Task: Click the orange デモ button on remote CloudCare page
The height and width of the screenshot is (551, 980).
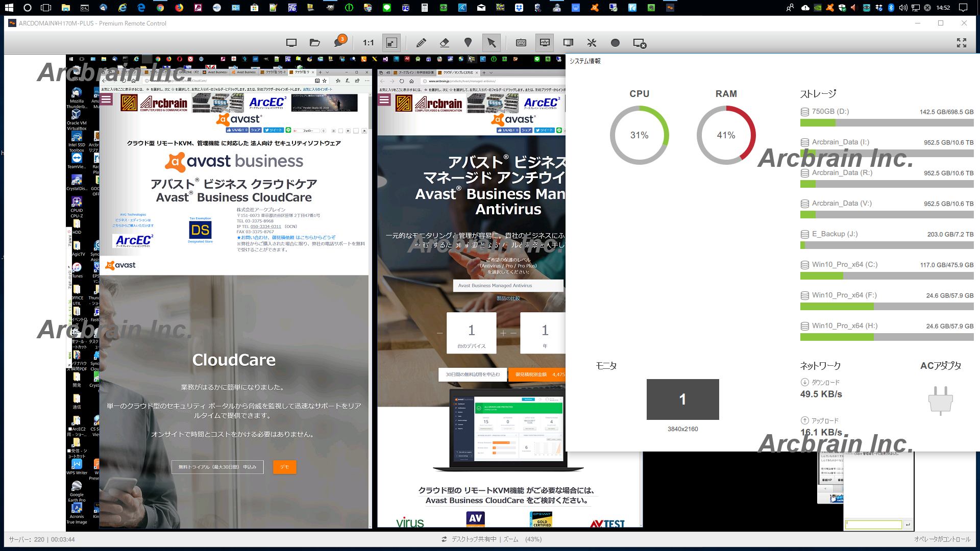Action: tap(284, 467)
